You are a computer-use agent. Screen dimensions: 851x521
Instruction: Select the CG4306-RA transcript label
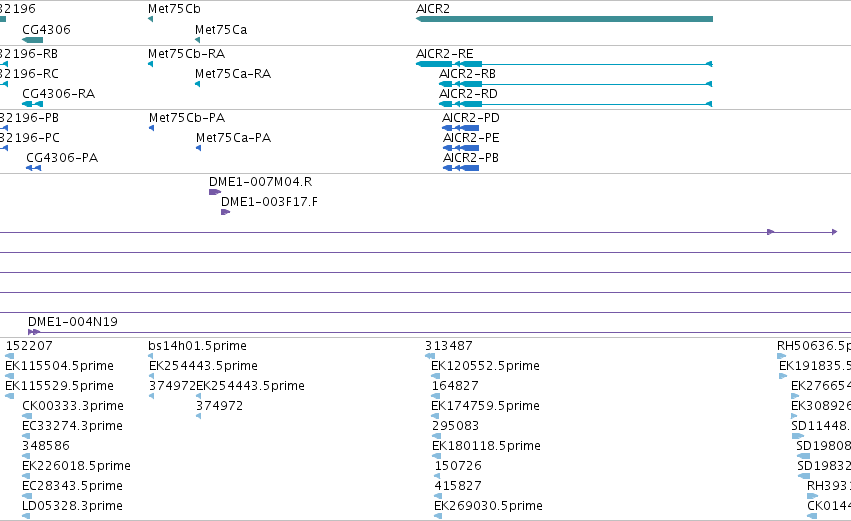(x=59, y=94)
